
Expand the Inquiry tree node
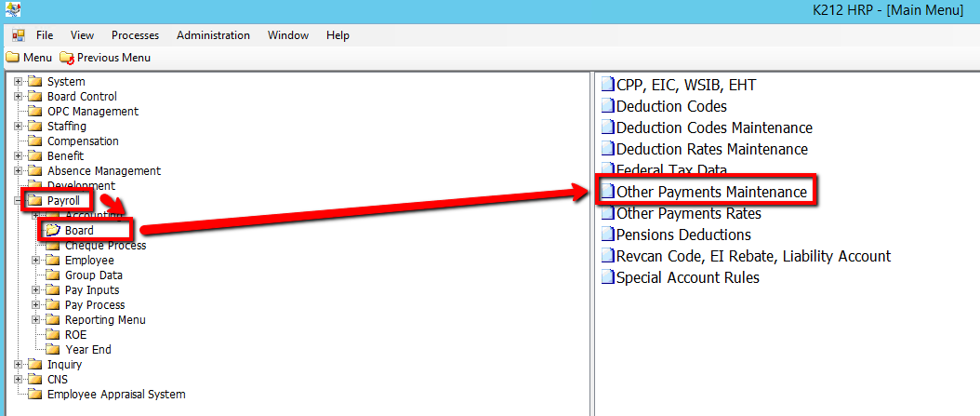(x=19, y=365)
